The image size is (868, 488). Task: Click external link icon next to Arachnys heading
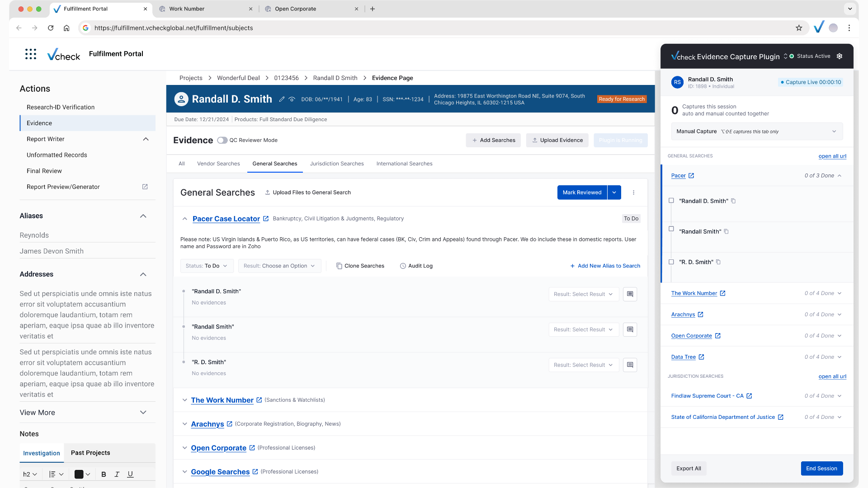coord(229,424)
